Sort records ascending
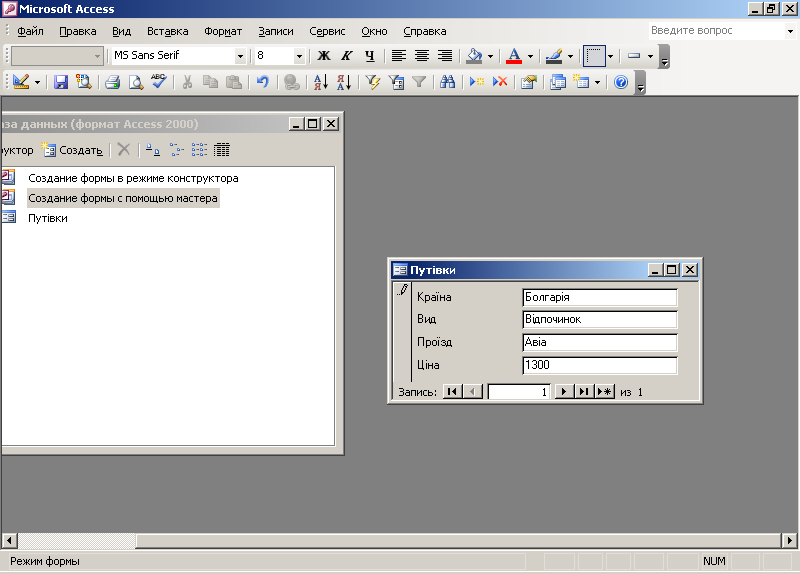Screen dimensions: 800x574 (320, 82)
